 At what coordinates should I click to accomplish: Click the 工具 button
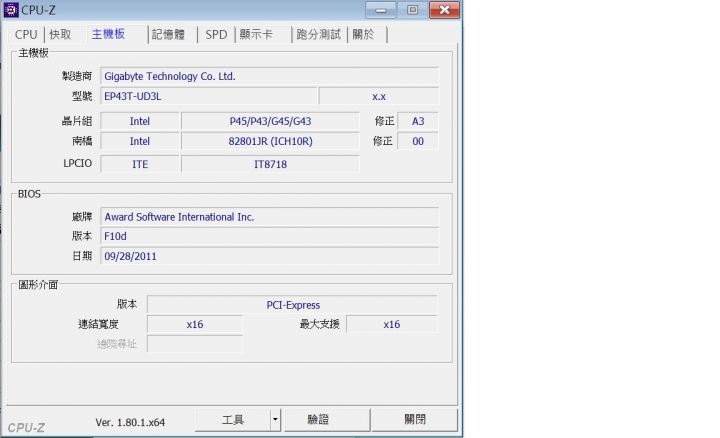[233, 420]
